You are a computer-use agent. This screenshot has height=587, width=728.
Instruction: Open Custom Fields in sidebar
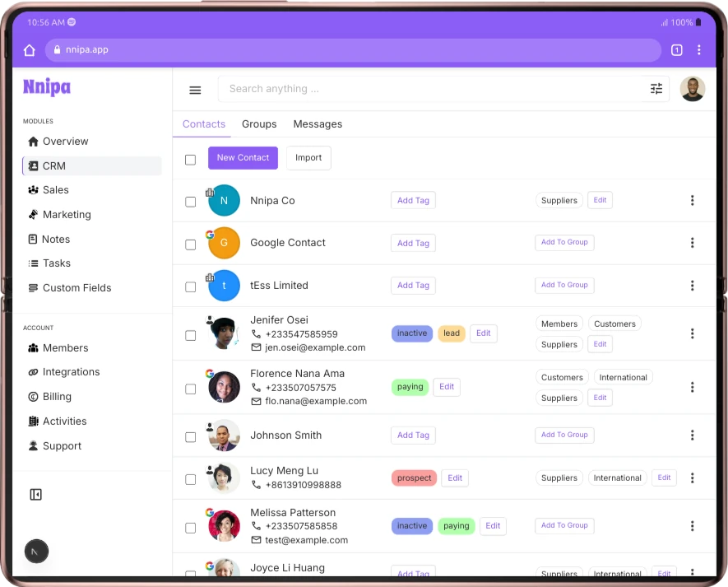[76, 288]
